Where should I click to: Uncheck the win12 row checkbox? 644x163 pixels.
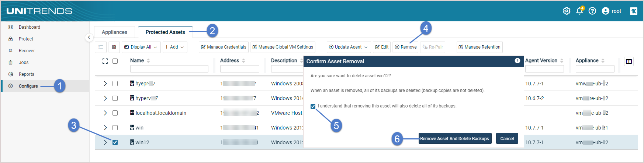pos(115,142)
